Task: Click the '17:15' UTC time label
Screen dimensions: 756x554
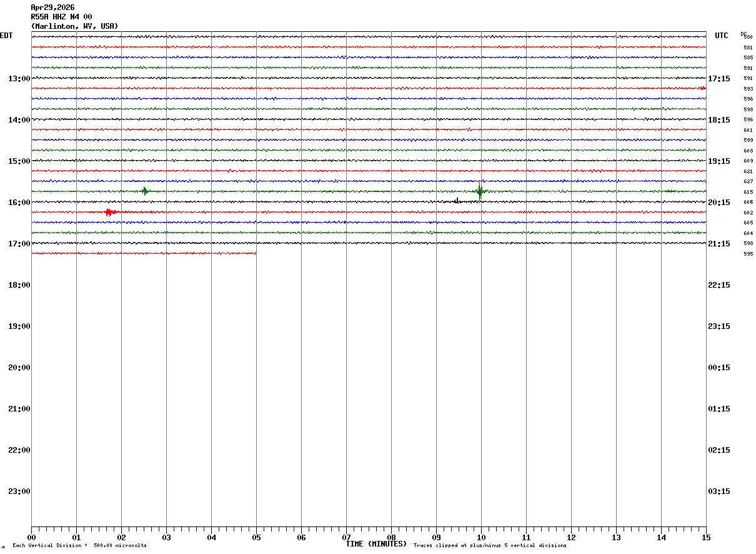Action: [720, 79]
